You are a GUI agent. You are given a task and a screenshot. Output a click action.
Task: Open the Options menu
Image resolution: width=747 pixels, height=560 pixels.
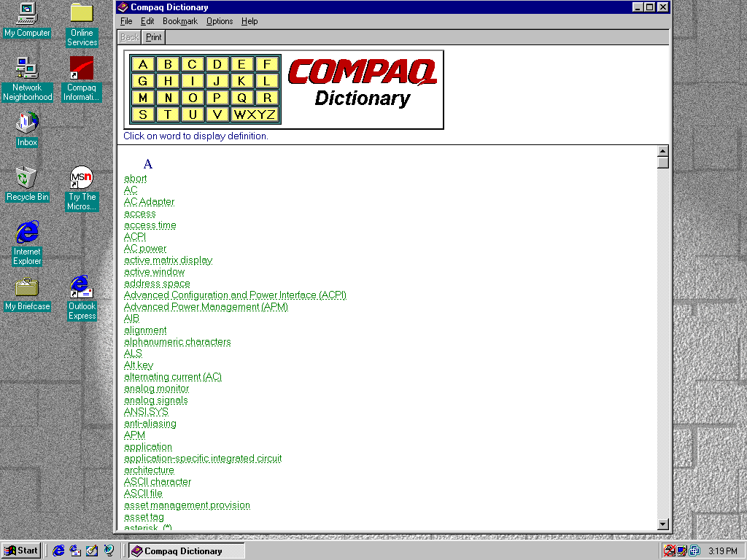(x=220, y=21)
